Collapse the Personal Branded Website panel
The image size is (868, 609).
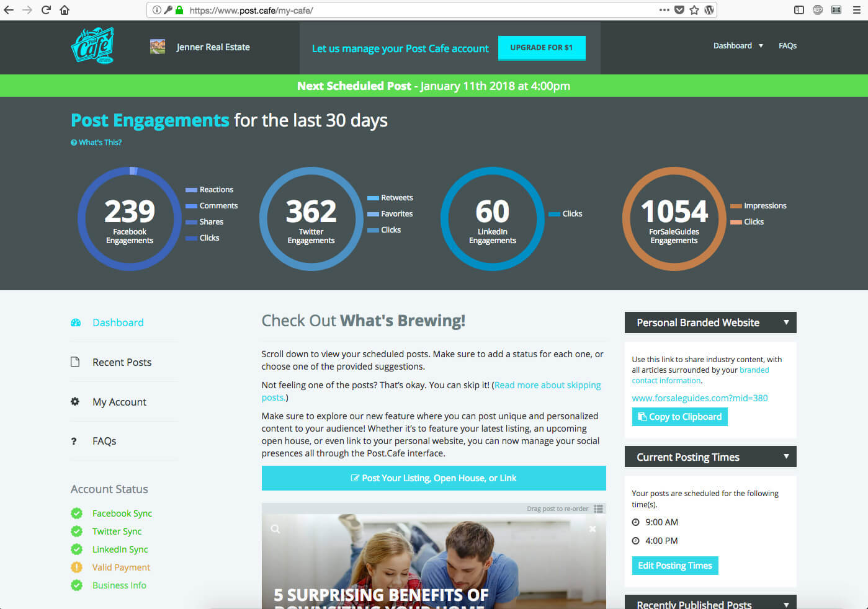[x=786, y=322]
